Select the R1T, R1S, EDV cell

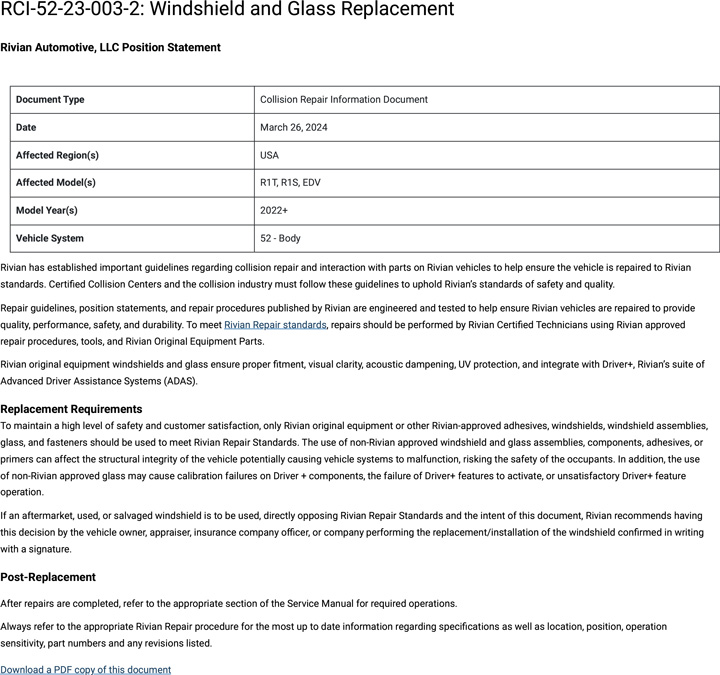(290, 183)
